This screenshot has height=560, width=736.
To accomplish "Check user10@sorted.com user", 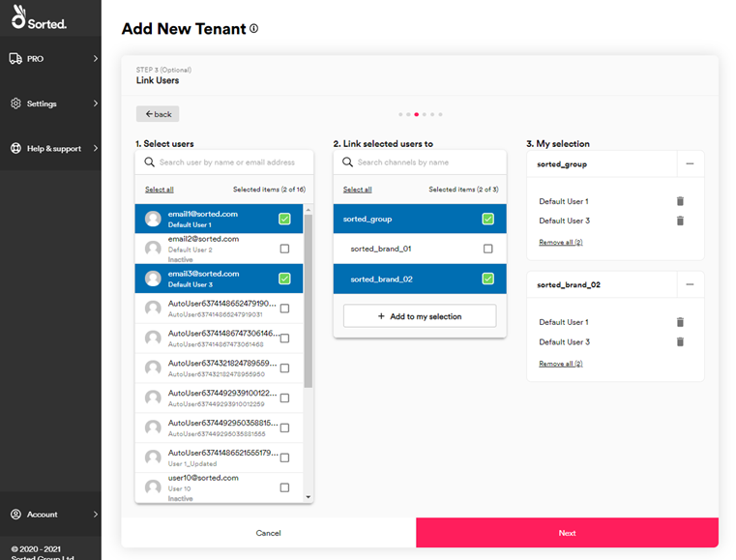I will tap(284, 487).
